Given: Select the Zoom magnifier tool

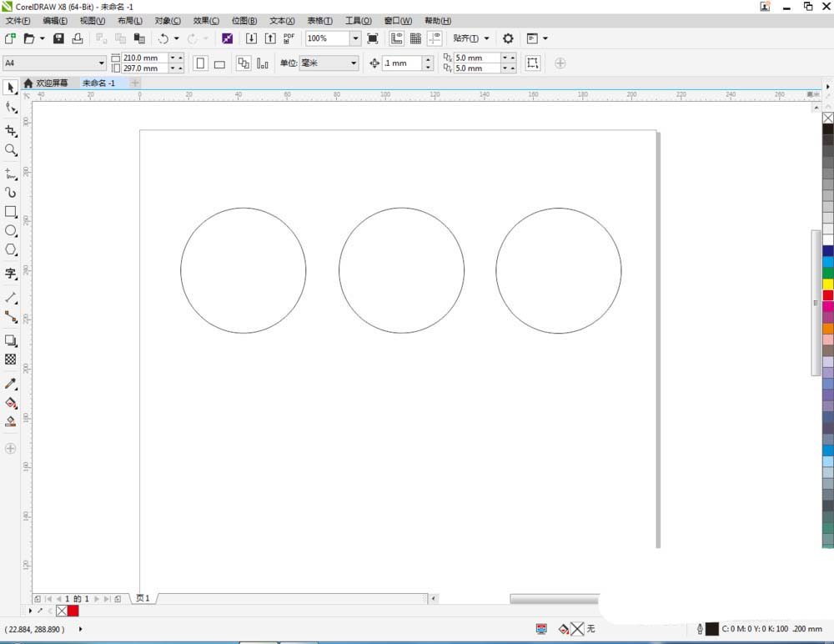Looking at the screenshot, I should tap(11, 150).
